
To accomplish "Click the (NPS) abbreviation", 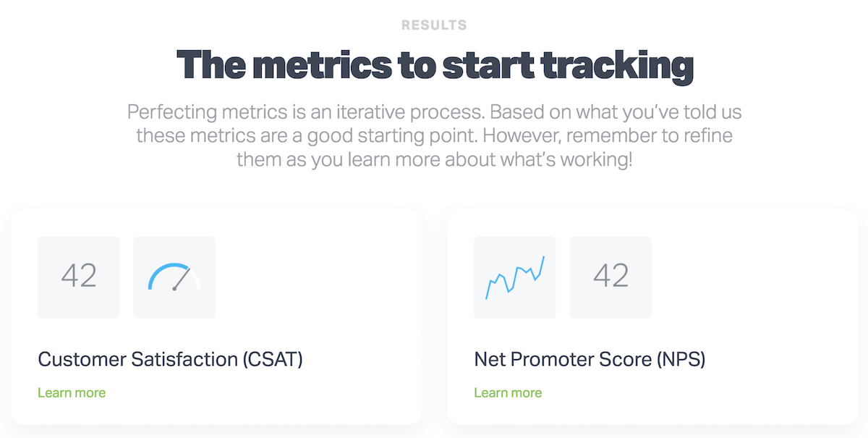I will click(x=680, y=359).
